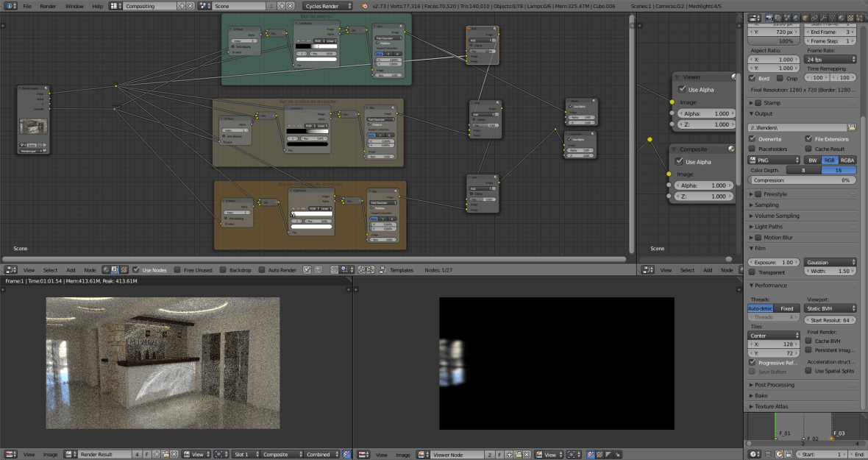Open the Add menu in node editor

[x=71, y=270]
